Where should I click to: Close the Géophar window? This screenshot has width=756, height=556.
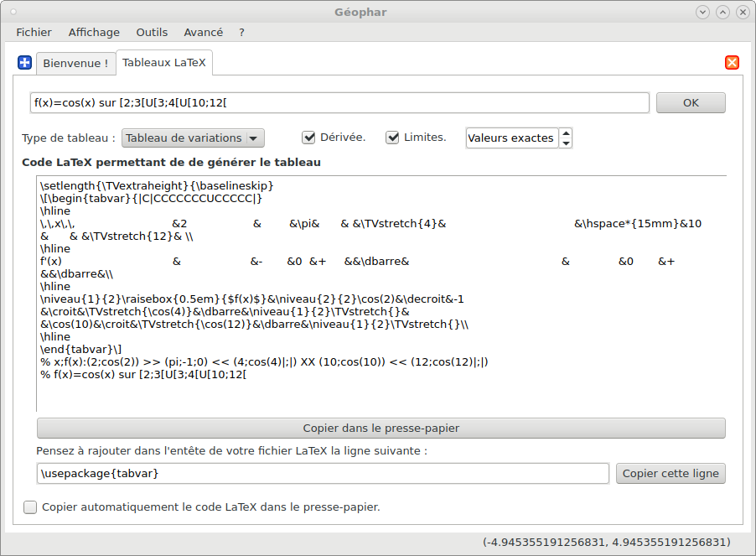pos(743,12)
